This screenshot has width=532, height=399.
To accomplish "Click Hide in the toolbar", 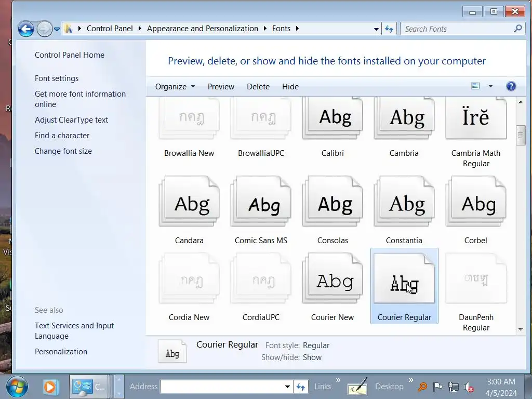I will 290,87.
